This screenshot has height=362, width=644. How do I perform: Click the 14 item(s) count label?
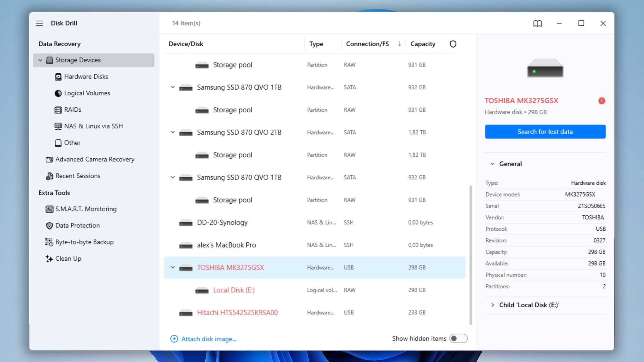point(186,23)
